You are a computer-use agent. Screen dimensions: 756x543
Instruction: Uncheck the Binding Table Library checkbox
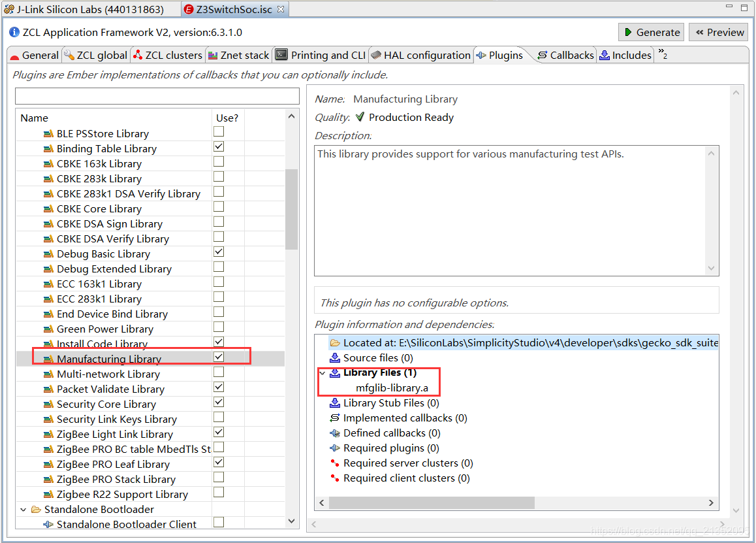(219, 146)
